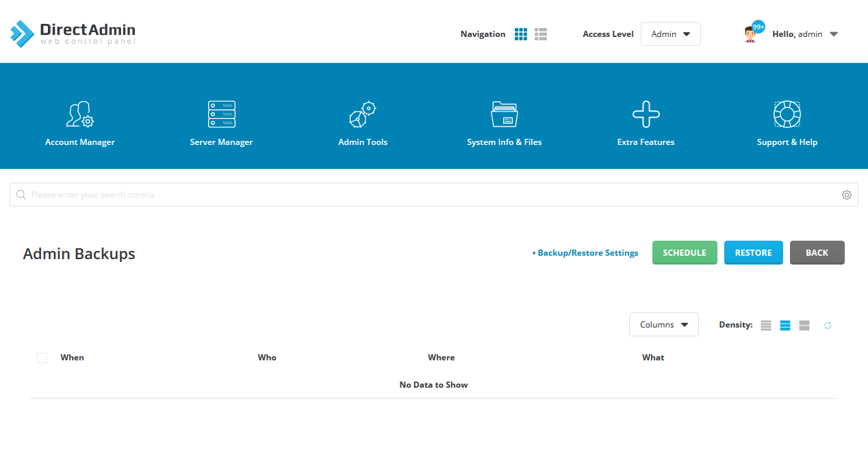Click the 99+ notifications badge
This screenshot has width=868, height=452.
758,27
